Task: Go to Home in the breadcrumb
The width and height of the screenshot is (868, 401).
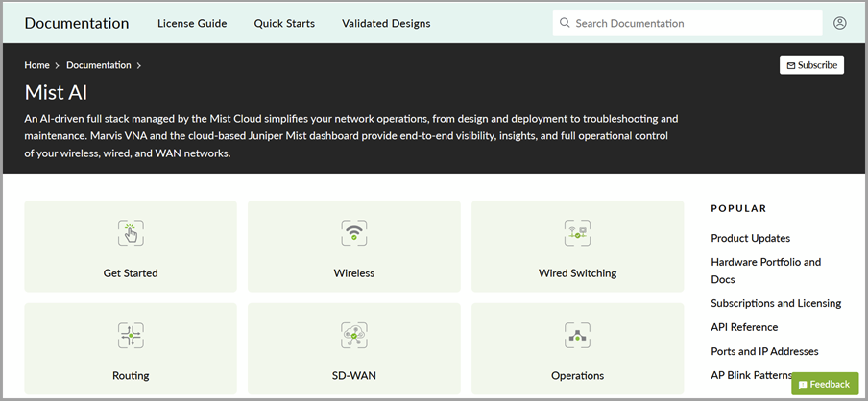Action: coord(36,65)
